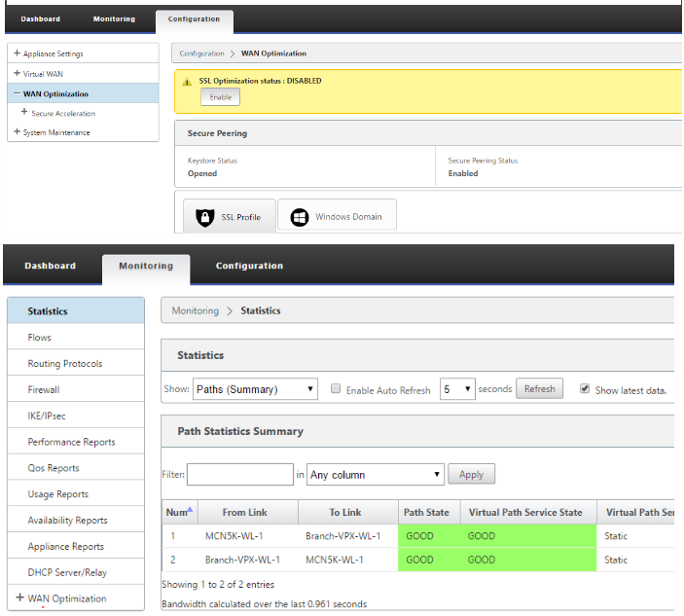Switch to the lower Configuration tab

249,266
